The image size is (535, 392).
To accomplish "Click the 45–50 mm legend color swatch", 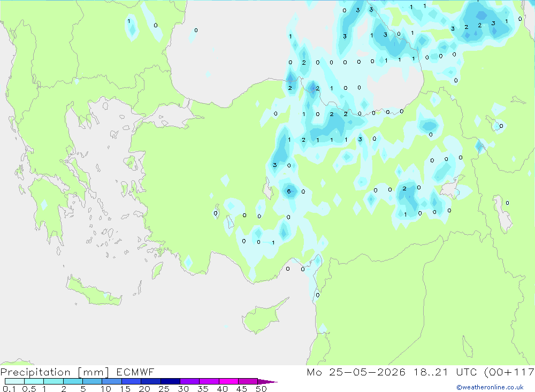I will pyautogui.click(x=248, y=381).
